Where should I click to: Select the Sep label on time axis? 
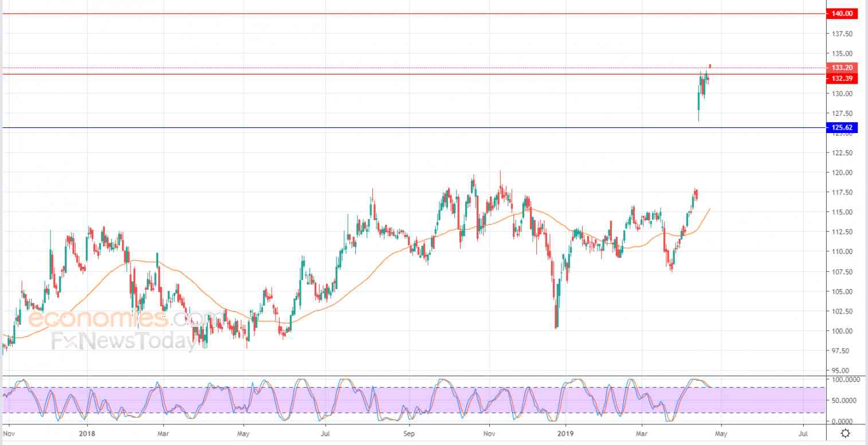409,434
